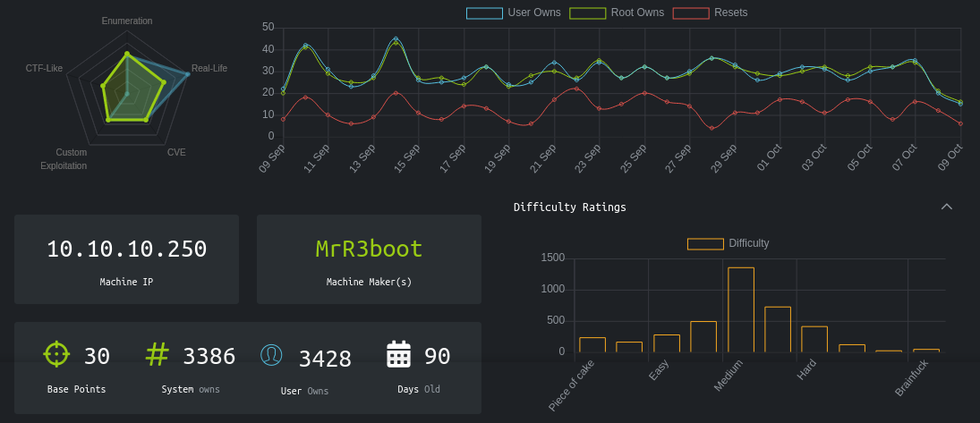Click the tallest Medium difficulty bar
This screenshot has height=423, width=980.
(x=740, y=309)
